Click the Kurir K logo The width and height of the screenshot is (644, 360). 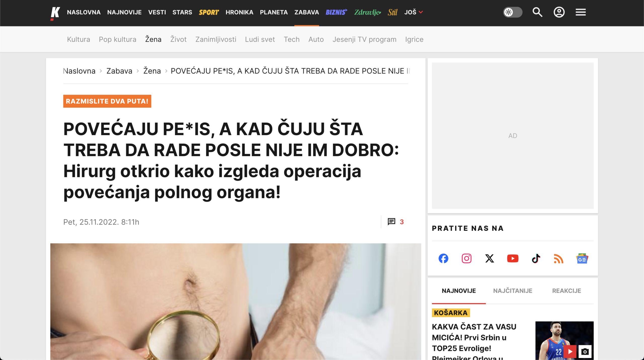pyautogui.click(x=55, y=13)
